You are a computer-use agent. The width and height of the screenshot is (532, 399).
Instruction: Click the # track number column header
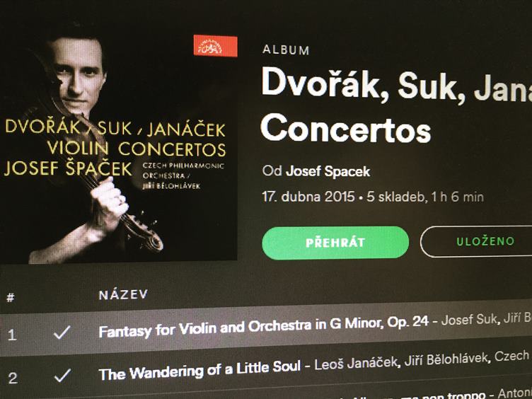point(11,298)
